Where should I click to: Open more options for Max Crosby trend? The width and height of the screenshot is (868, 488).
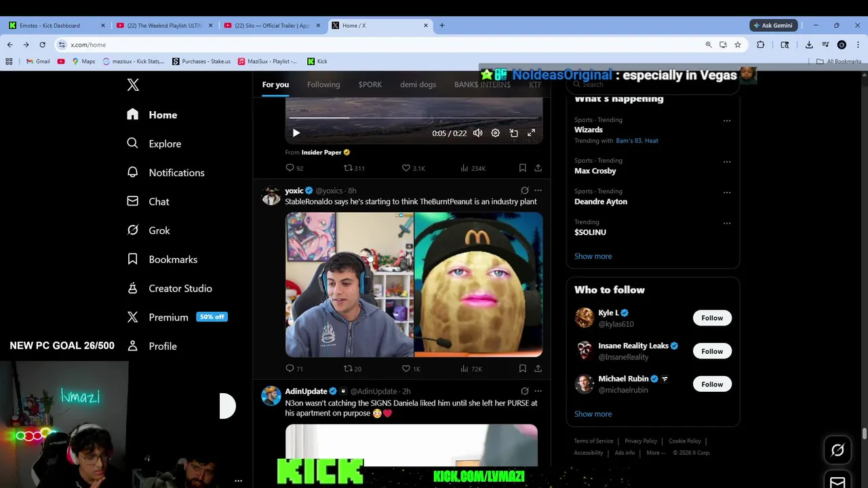(727, 162)
